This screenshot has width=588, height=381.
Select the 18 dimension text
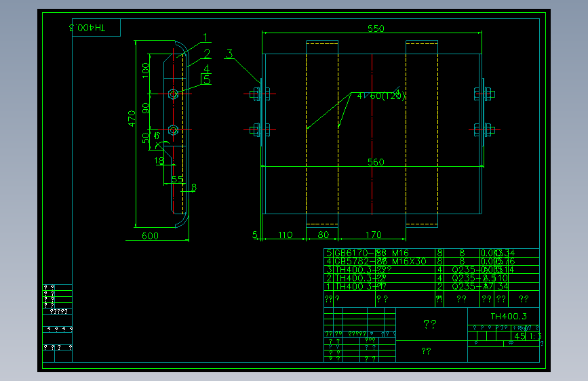click(x=159, y=161)
